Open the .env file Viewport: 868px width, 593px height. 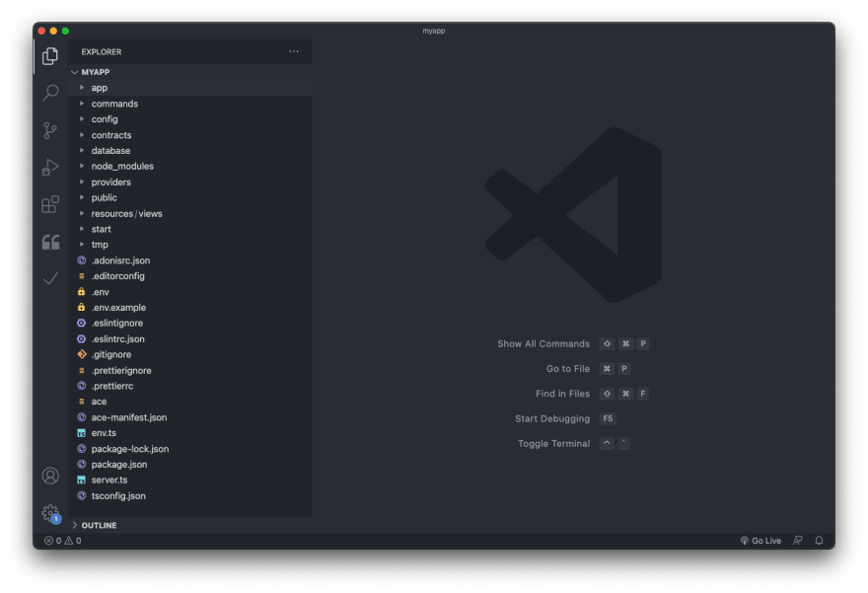189,292
